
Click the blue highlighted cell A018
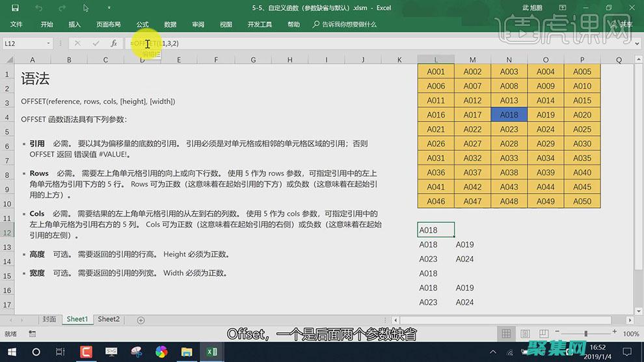pos(509,115)
